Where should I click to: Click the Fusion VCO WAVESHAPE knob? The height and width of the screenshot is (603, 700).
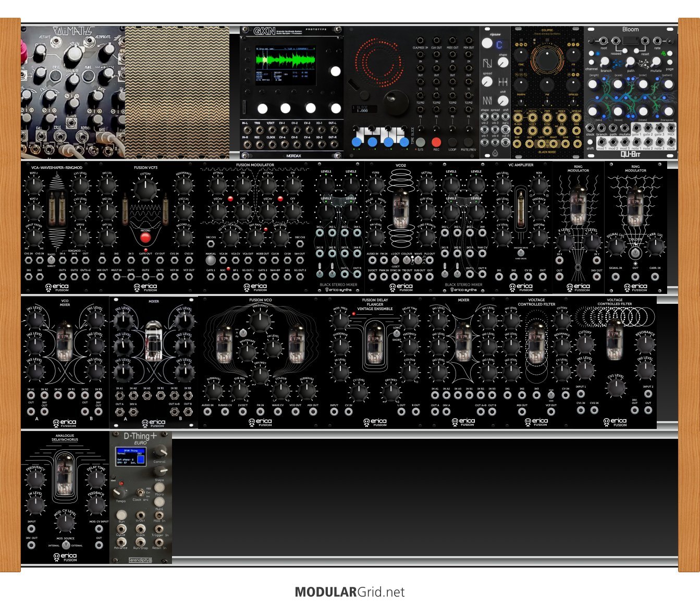pyautogui.click(x=247, y=353)
